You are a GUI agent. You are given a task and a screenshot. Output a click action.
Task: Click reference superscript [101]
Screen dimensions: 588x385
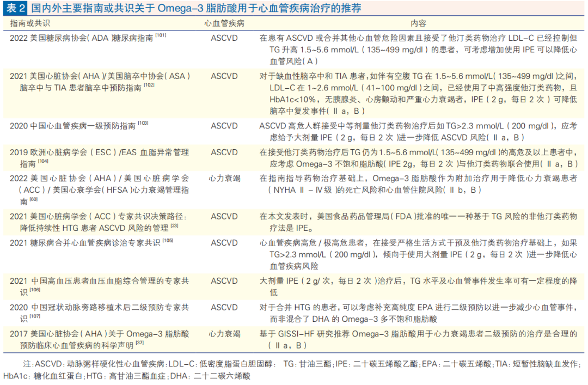pyautogui.click(x=161, y=35)
